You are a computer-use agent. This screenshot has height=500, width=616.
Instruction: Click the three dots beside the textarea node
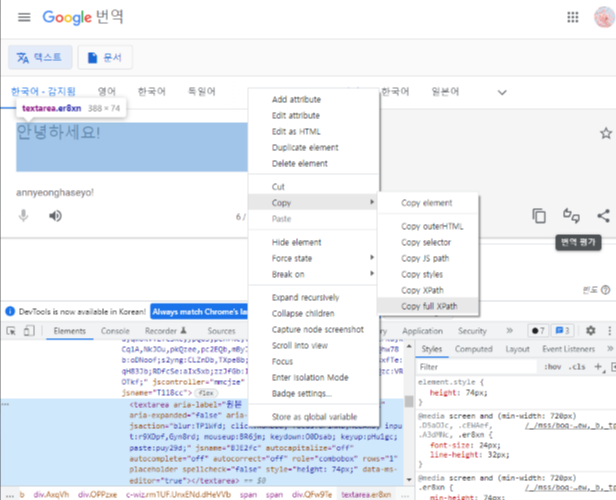pyautogui.click(x=5, y=404)
